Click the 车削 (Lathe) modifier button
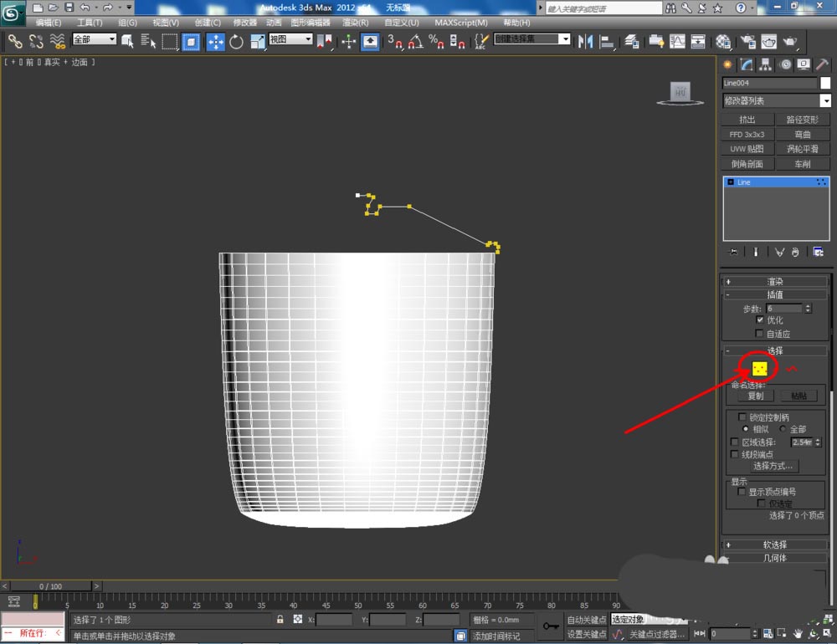Screen dimensions: 837x644 coord(802,164)
